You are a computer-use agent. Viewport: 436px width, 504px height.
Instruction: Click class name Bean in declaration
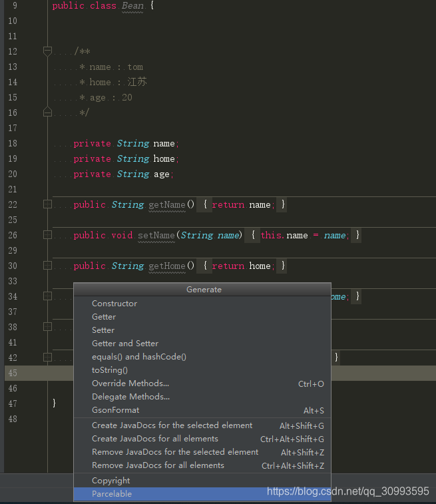[x=132, y=6]
